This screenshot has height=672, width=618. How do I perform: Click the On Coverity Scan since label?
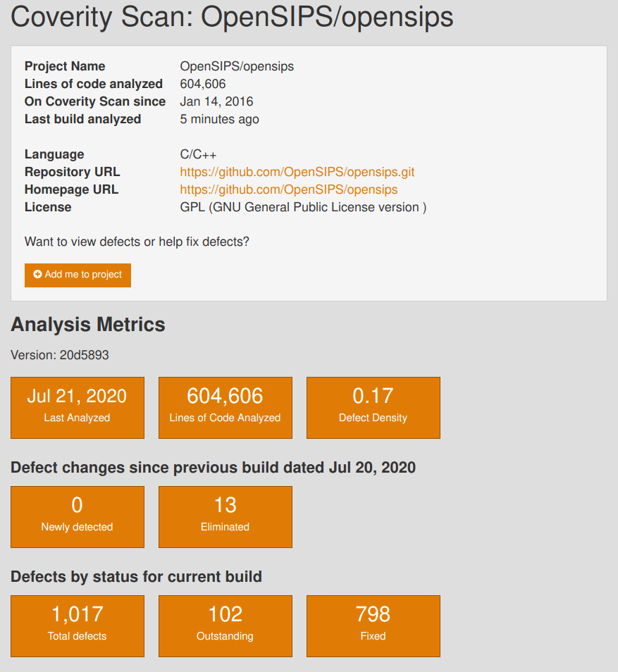click(x=95, y=101)
